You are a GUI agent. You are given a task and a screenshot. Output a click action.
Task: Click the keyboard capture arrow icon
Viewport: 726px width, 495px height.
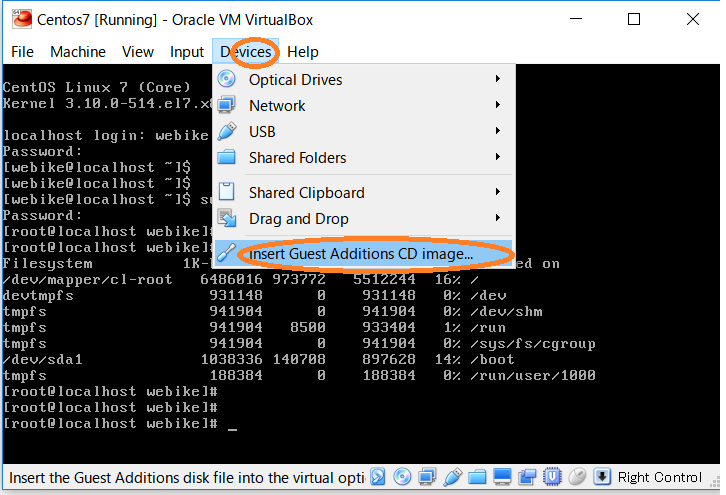point(602,476)
